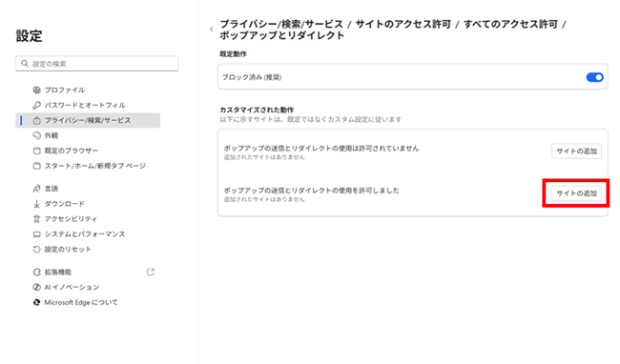620x364 pixels.
Task: Click the AI イノベーション icon
Action: [x=37, y=287]
